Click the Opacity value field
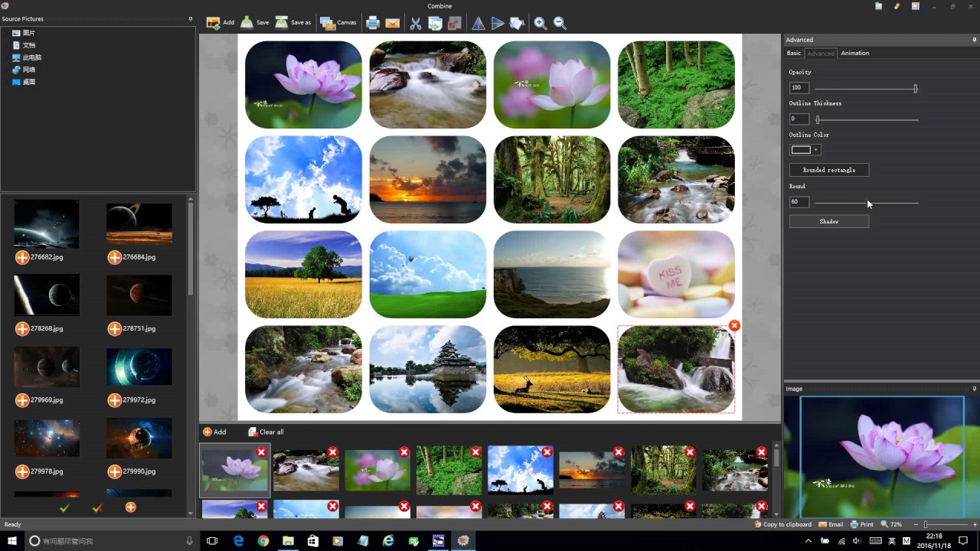The height and width of the screenshot is (551, 980). coord(799,88)
